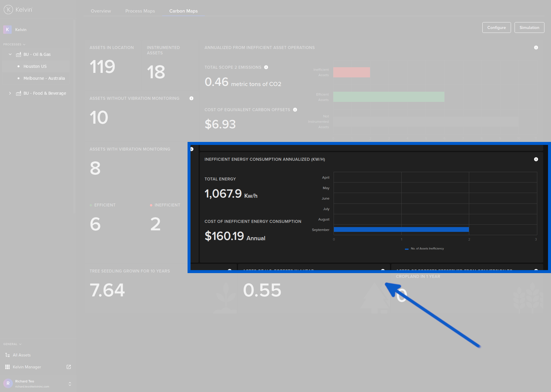Toggle No. of Assets Inefficiency legend
Image resolution: width=551 pixels, height=392 pixels.
(x=424, y=249)
